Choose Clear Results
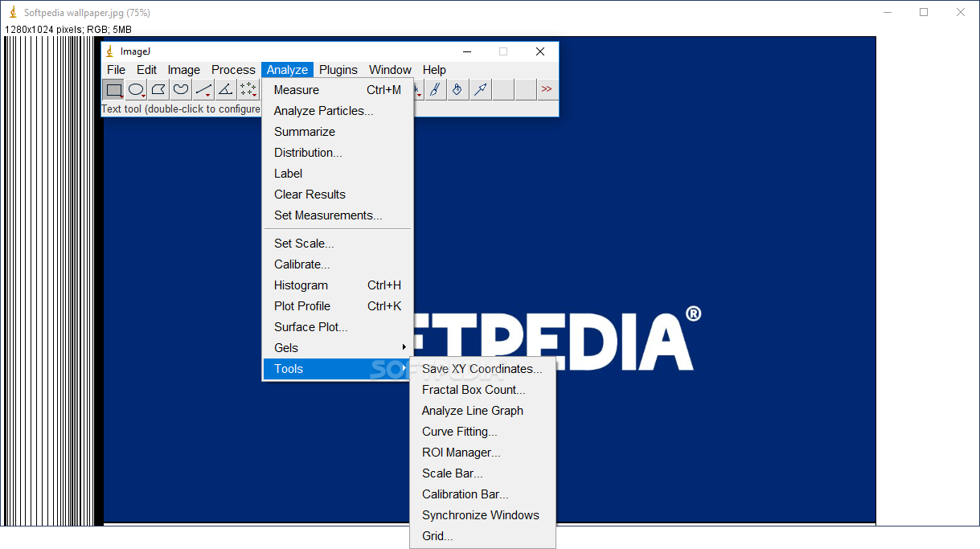Image resolution: width=980 pixels, height=549 pixels. (338, 195)
